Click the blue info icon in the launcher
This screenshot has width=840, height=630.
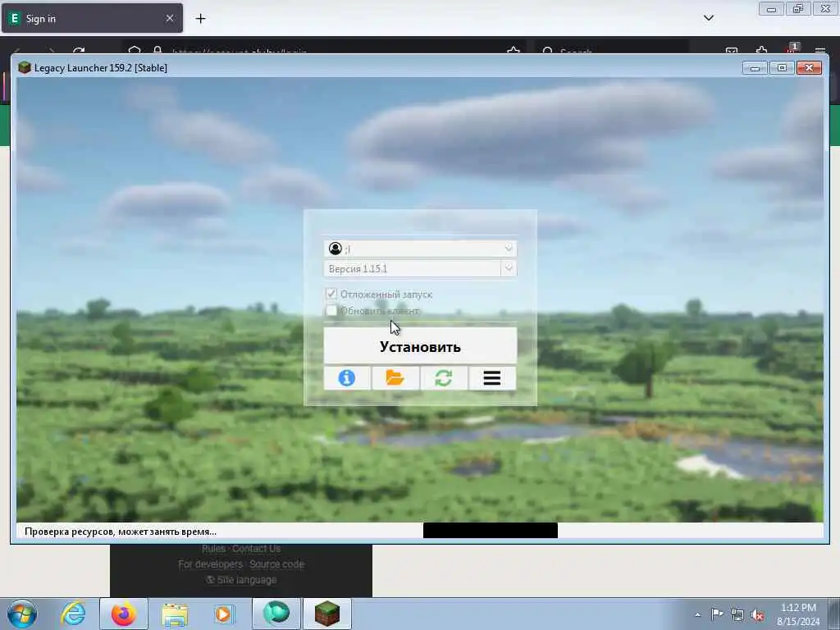tap(347, 377)
